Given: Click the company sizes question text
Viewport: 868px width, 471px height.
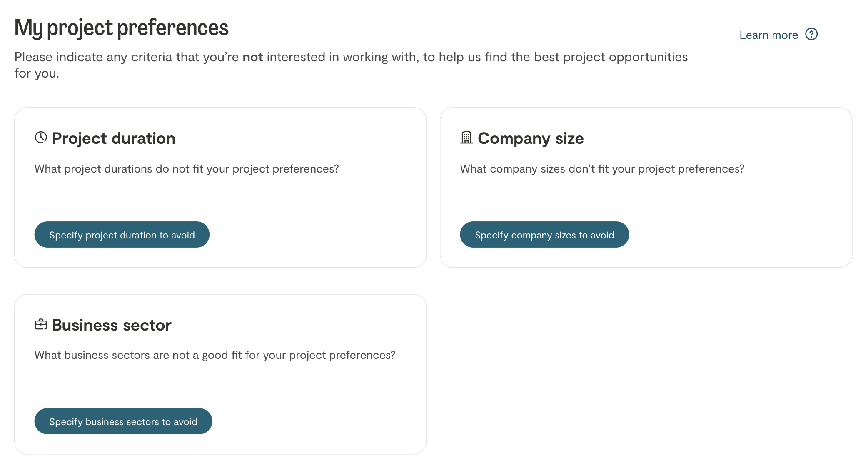Looking at the screenshot, I should click(x=602, y=169).
